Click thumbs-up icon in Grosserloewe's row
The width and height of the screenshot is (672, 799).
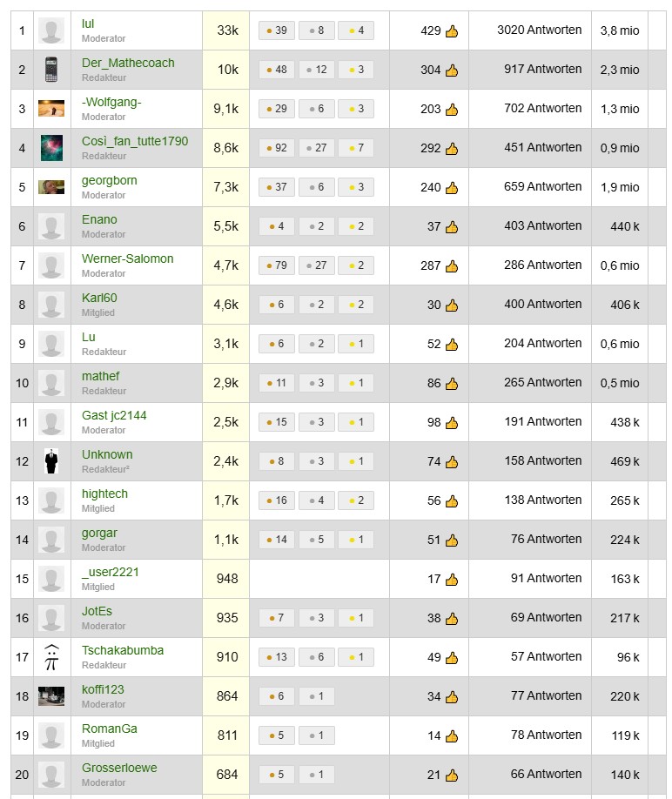(x=452, y=775)
